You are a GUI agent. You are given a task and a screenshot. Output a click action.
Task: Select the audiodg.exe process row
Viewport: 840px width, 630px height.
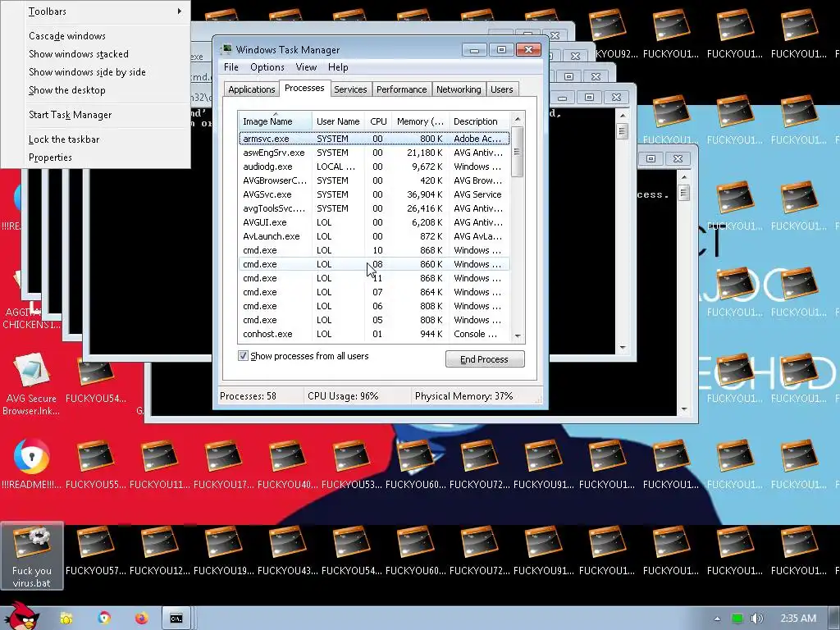[374, 167]
